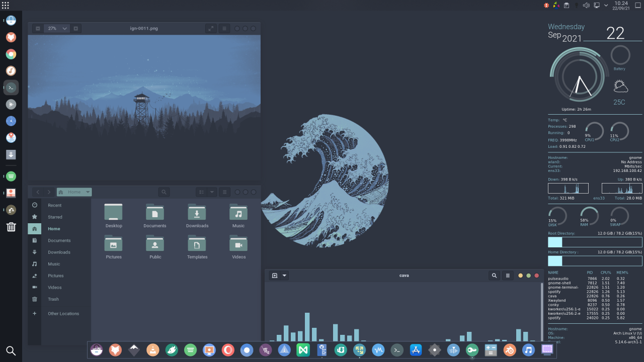Image resolution: width=644 pixels, height=362 pixels.
Task: Launch Blender from the bottom dock
Action: 509,349
